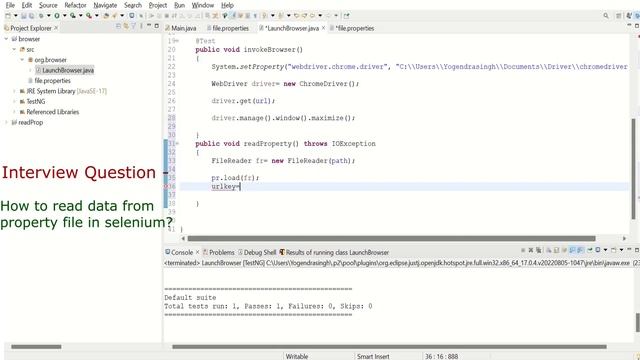
Task: Select LaunchBrowser.java in Project Explorer
Action: pyautogui.click(x=64, y=70)
